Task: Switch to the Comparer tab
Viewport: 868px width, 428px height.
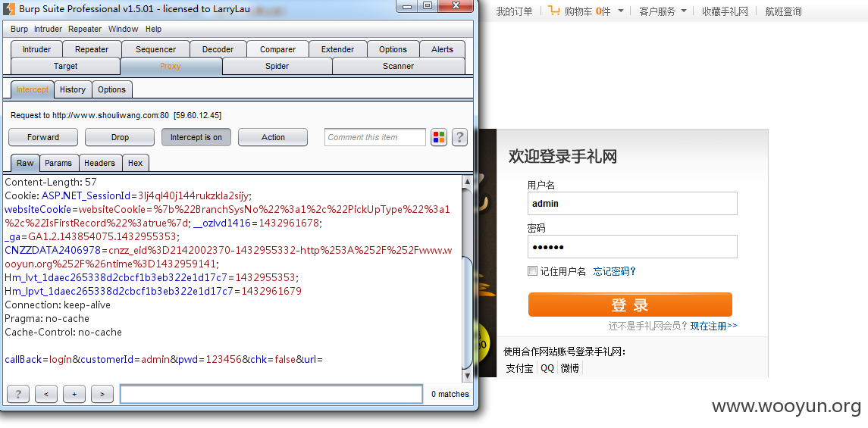Action: pos(278,49)
